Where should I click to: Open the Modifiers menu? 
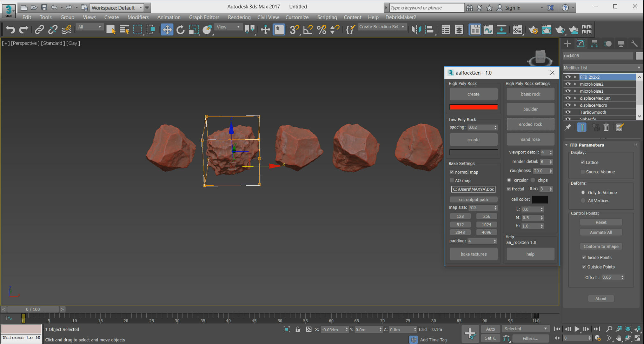tap(138, 17)
